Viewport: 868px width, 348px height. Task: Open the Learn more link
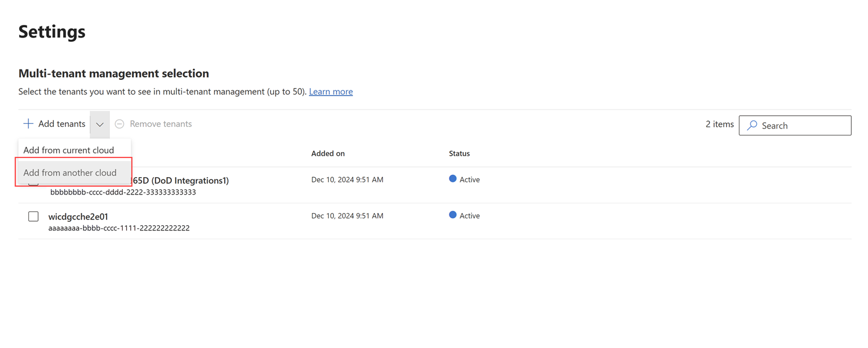[330, 91]
